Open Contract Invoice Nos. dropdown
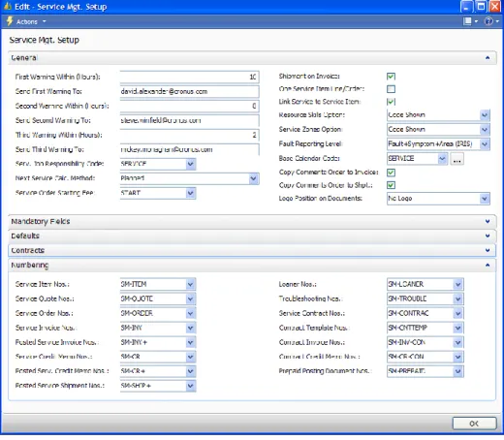Screen dimensions: 504x440 (457, 342)
